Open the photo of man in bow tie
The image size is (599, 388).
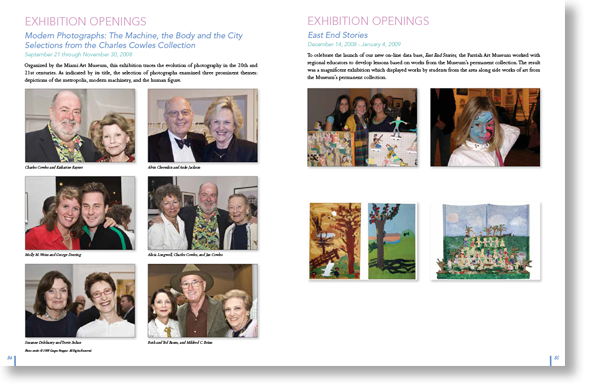coord(203,126)
